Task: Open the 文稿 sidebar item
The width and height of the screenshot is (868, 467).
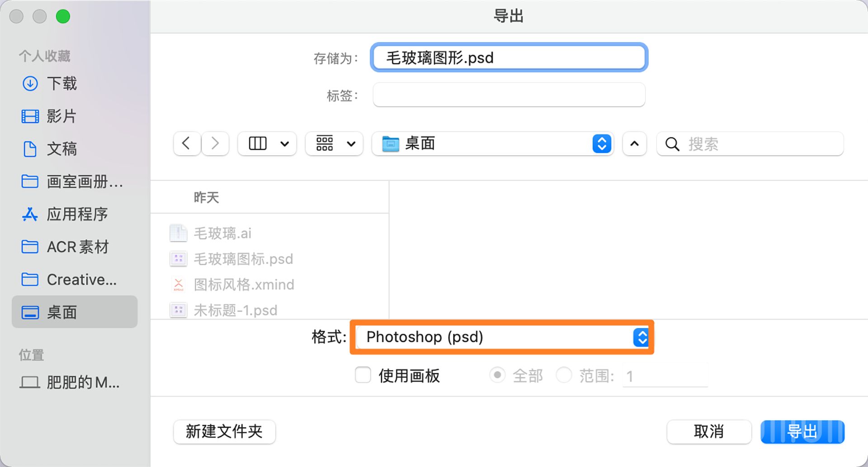Action: coord(61,149)
